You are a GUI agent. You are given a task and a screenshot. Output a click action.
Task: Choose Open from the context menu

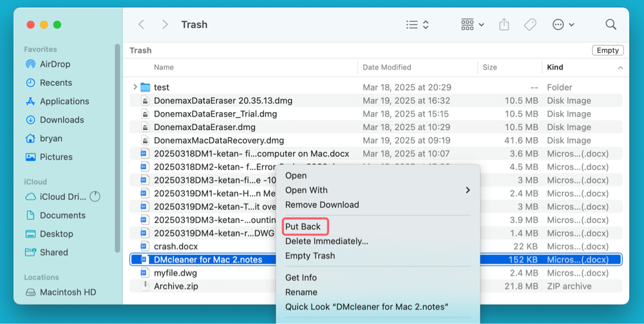click(x=296, y=175)
